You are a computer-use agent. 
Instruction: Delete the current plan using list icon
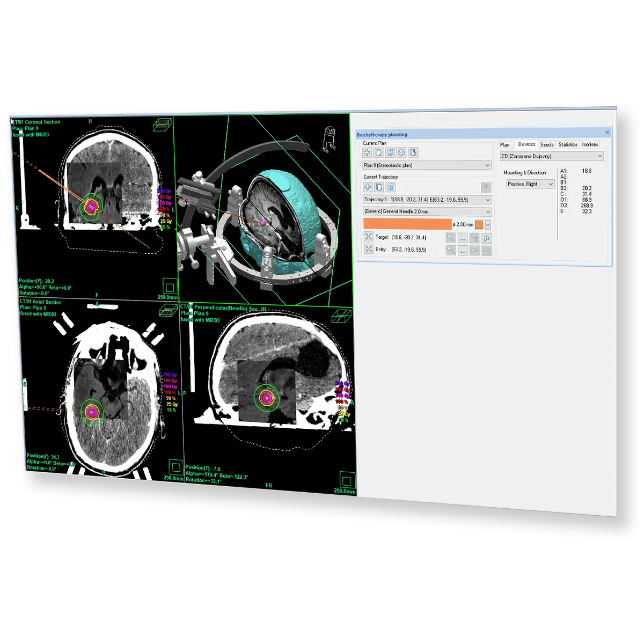click(390, 152)
